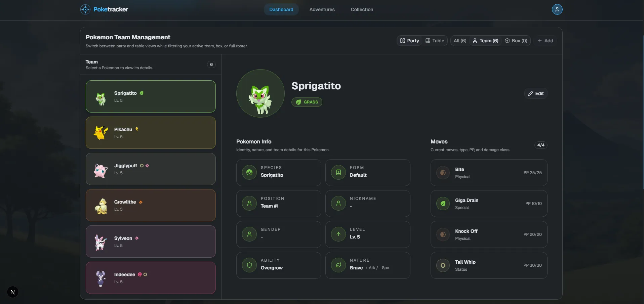Select Sprigatito in the team list

(151, 96)
